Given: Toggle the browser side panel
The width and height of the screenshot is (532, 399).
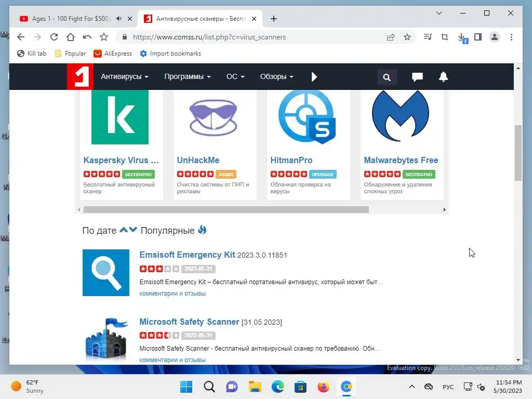Looking at the screenshot, I should 478,37.
